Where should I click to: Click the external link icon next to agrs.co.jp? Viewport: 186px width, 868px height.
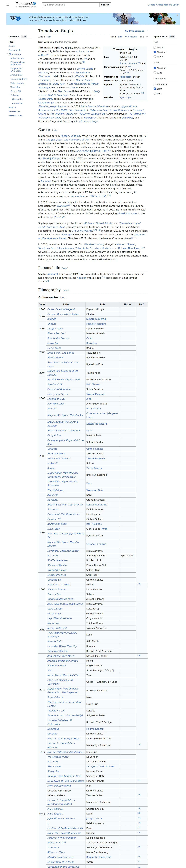131,97
